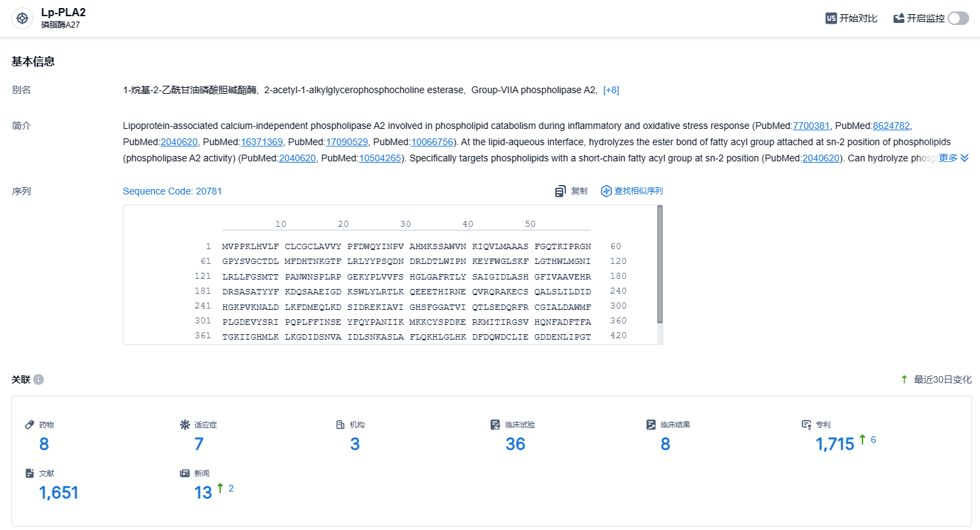Click the news (新闻) icon
This screenshot has width=980, height=530.
(185, 473)
